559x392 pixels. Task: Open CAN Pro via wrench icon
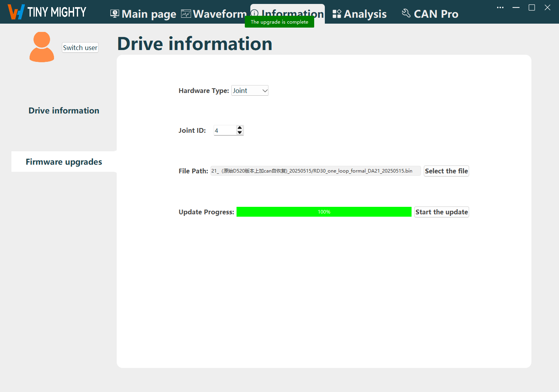pos(406,13)
